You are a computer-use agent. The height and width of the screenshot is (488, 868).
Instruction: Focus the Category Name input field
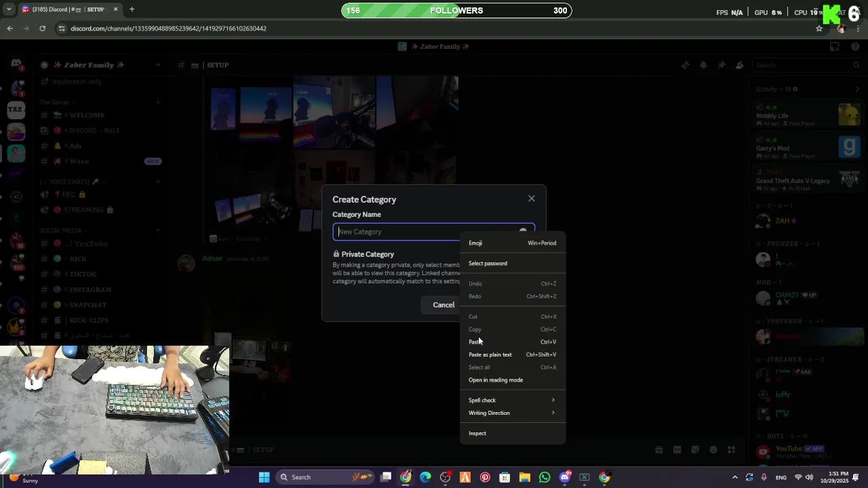pos(433,232)
